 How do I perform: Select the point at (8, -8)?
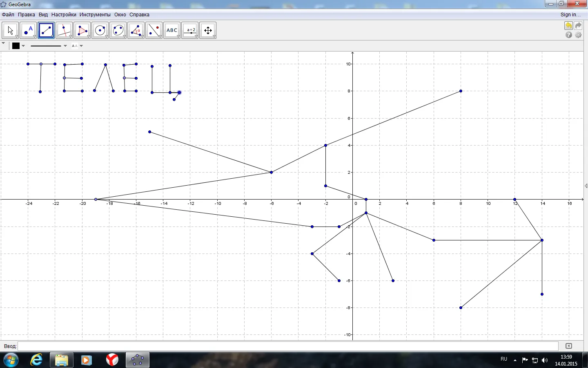click(x=461, y=308)
